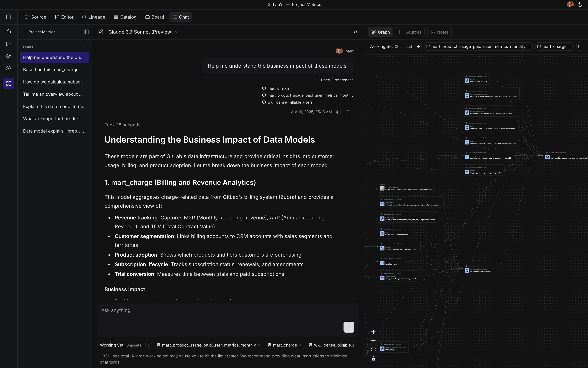
Task: Start a new chat with compose icon
Action: pyautogui.click(x=100, y=32)
